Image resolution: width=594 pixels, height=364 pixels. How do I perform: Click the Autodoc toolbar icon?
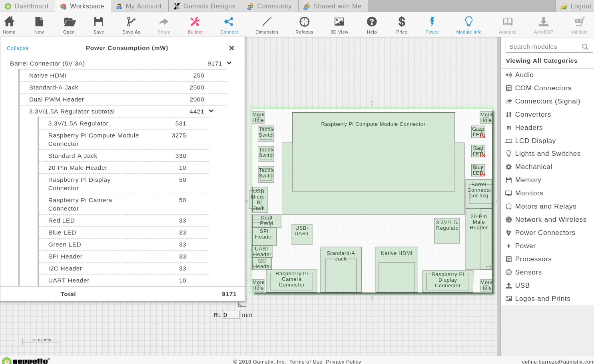(508, 25)
